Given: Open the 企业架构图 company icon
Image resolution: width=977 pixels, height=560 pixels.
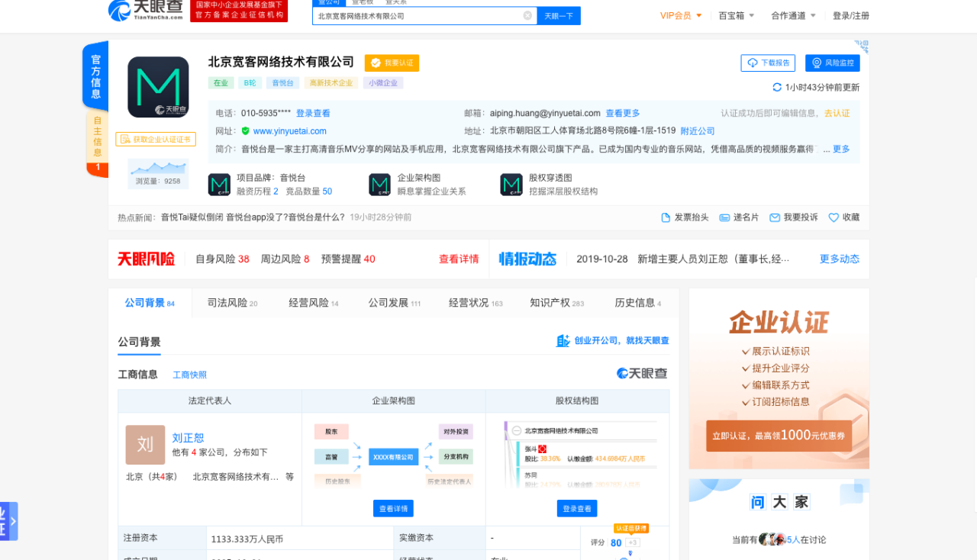Looking at the screenshot, I should 379,185.
